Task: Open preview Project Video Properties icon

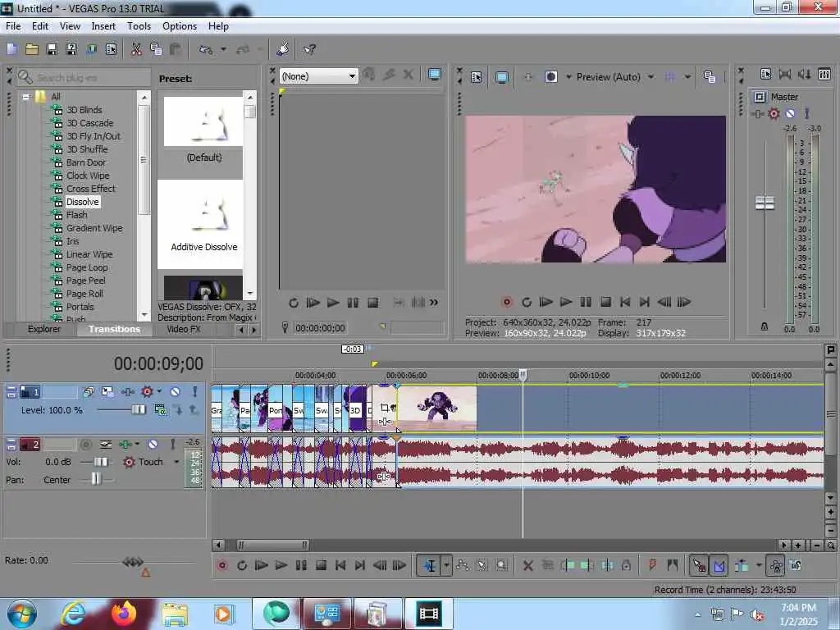Action: click(477, 77)
